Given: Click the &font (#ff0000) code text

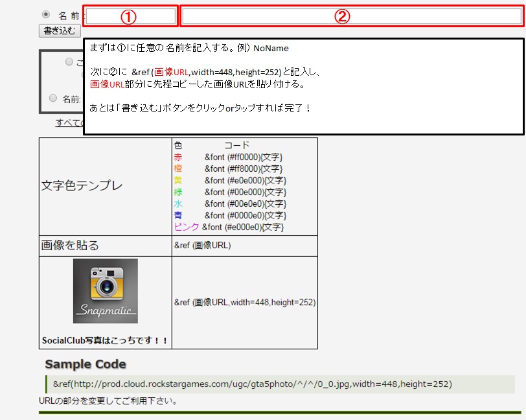Looking at the screenshot, I should tap(244, 157).
